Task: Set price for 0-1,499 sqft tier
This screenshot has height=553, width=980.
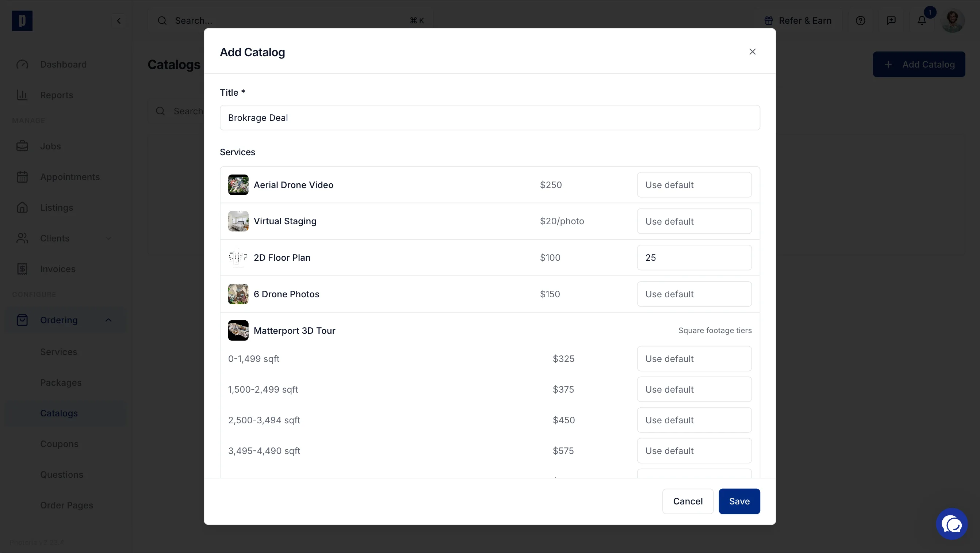Action: (x=694, y=359)
